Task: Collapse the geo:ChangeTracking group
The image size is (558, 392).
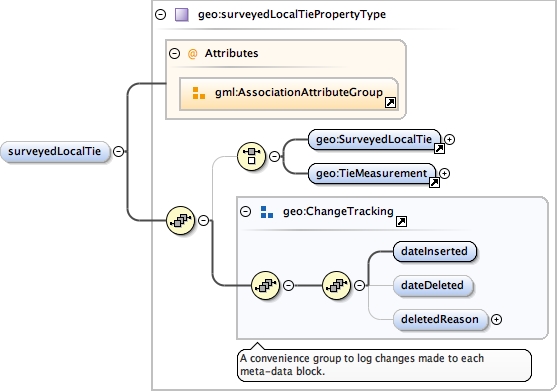Action: click(246, 212)
